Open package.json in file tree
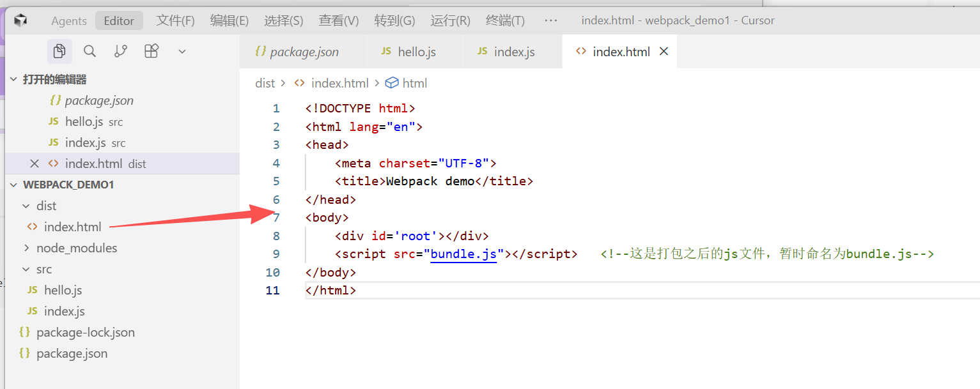This screenshot has width=980, height=389. (x=122, y=353)
